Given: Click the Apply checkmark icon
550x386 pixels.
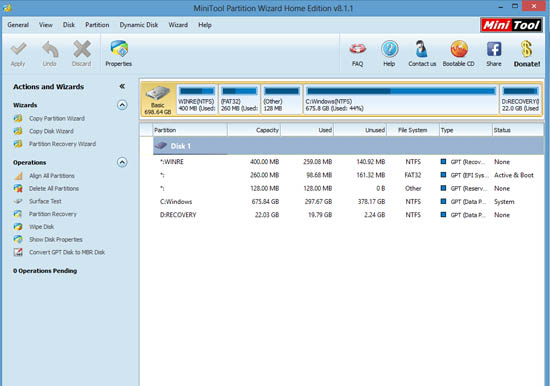Looking at the screenshot, I should click(x=18, y=49).
